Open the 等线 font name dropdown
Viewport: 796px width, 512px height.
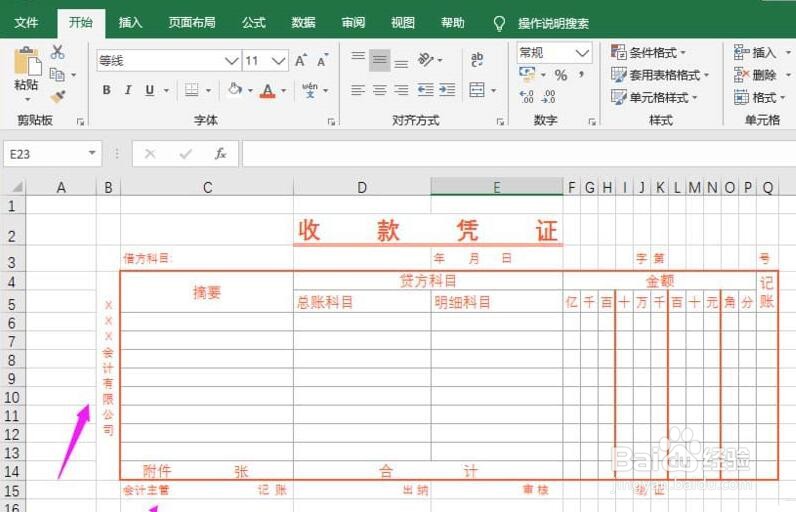pyautogui.click(x=231, y=61)
